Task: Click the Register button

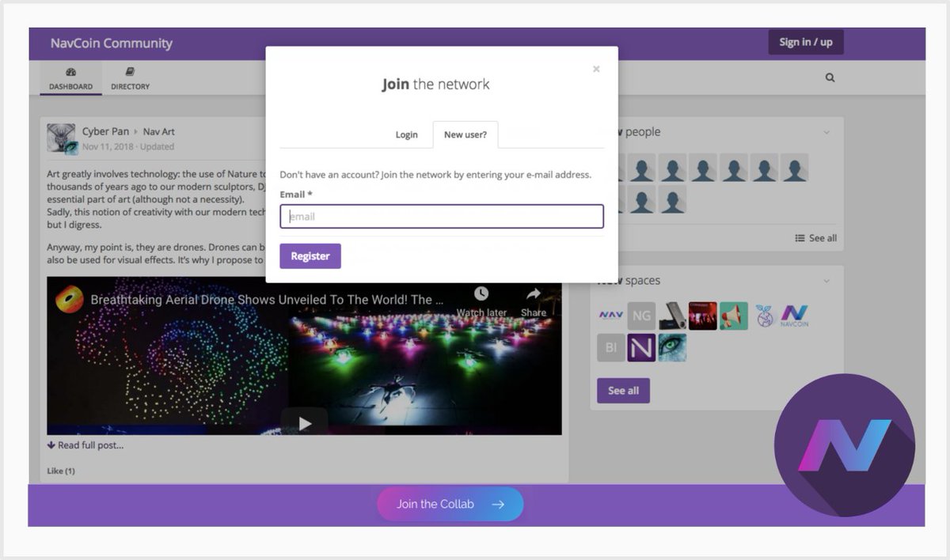Action: pyautogui.click(x=310, y=256)
